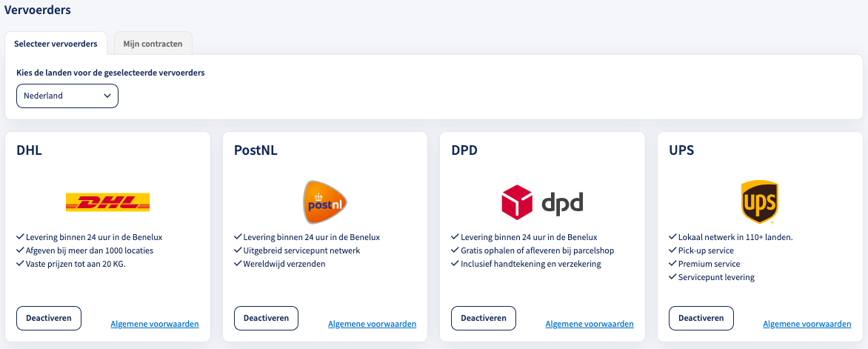Open DHL Algemene voorwaarden link
This screenshot has height=349, width=868.
(x=155, y=324)
